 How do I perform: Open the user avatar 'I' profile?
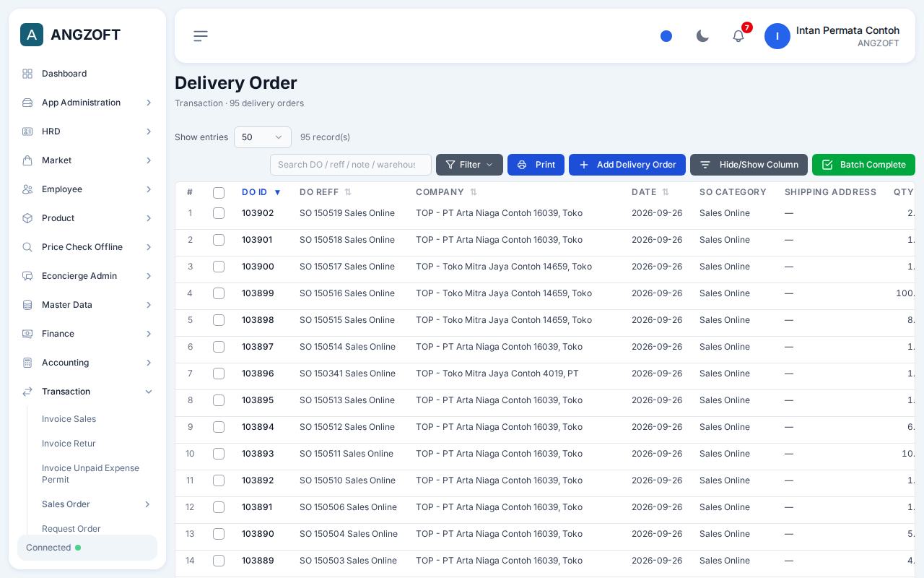click(x=777, y=36)
